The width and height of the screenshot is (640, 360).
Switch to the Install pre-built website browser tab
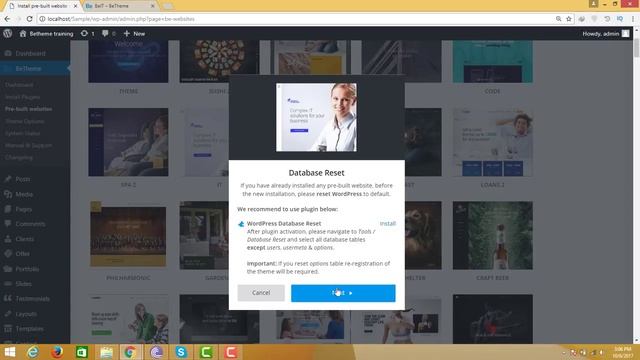(41, 6)
